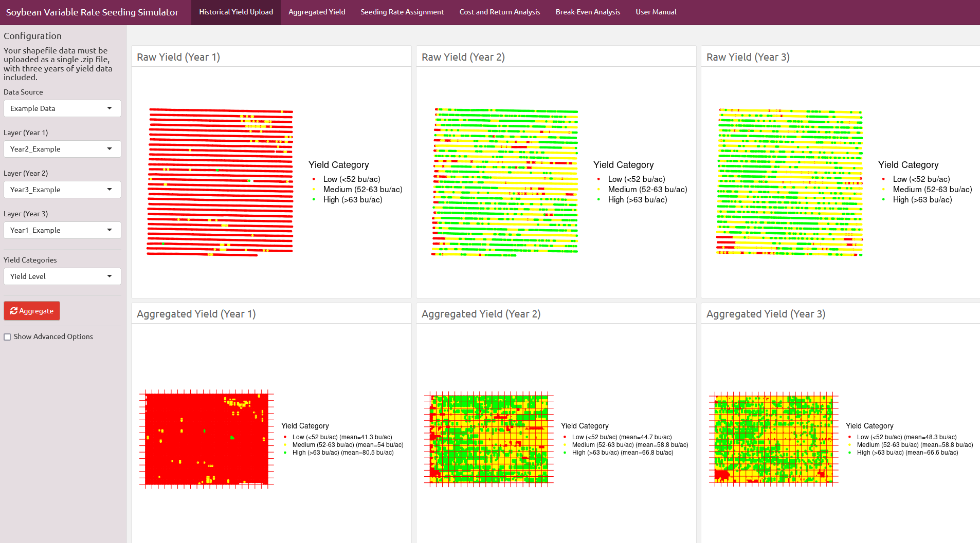Toggle High legend entry in Aggregated Yield Year 2
Image resolution: width=980 pixels, height=543 pixels.
coord(622,453)
